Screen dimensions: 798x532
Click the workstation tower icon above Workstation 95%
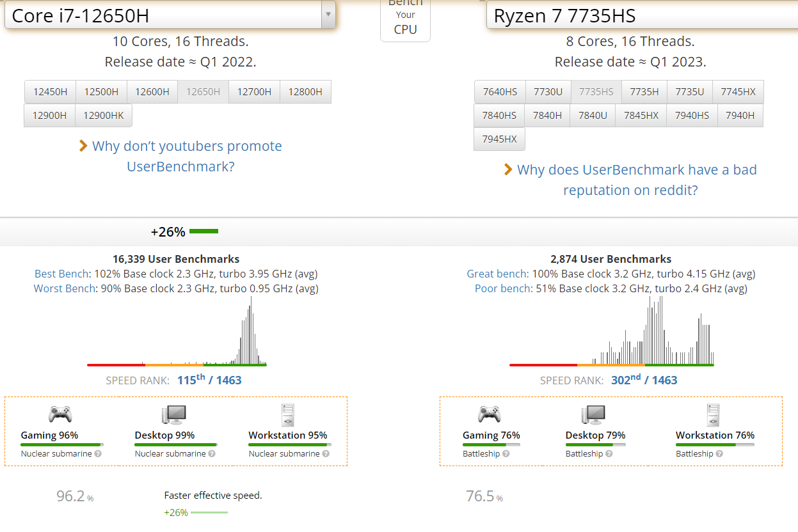(x=287, y=415)
